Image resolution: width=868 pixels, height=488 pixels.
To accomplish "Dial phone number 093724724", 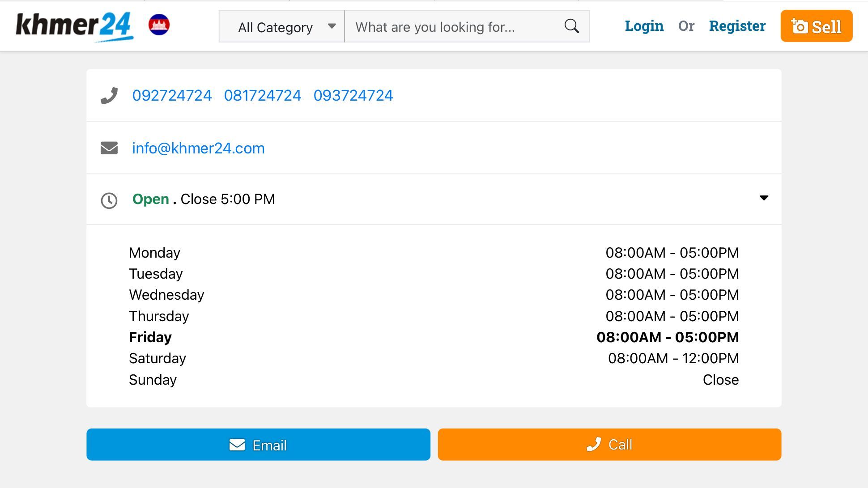I will click(353, 95).
